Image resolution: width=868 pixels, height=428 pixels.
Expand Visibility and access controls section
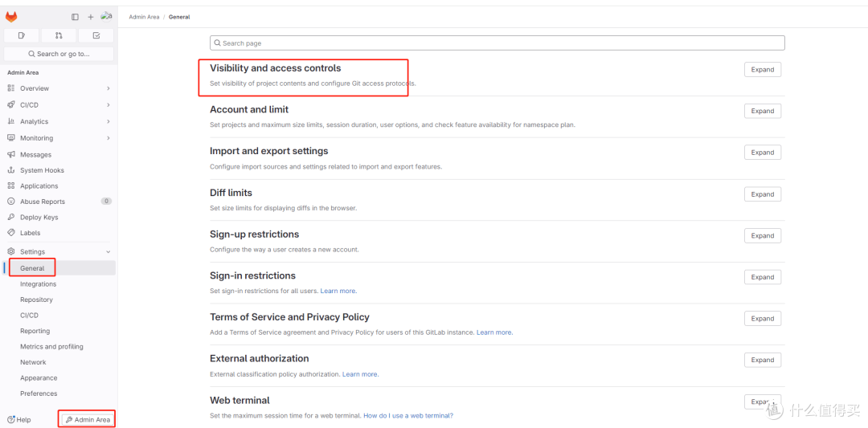(x=762, y=70)
